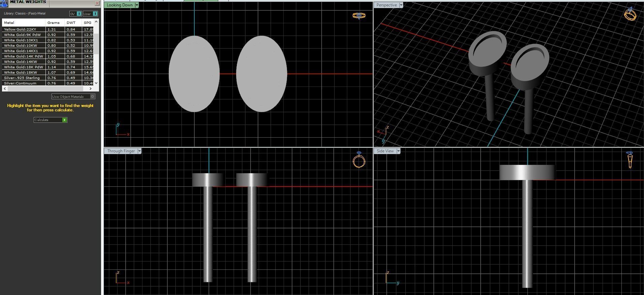Viewport: 644px width, 295px height.
Task: Select the White Gold:18KW row
Action: pos(48,72)
